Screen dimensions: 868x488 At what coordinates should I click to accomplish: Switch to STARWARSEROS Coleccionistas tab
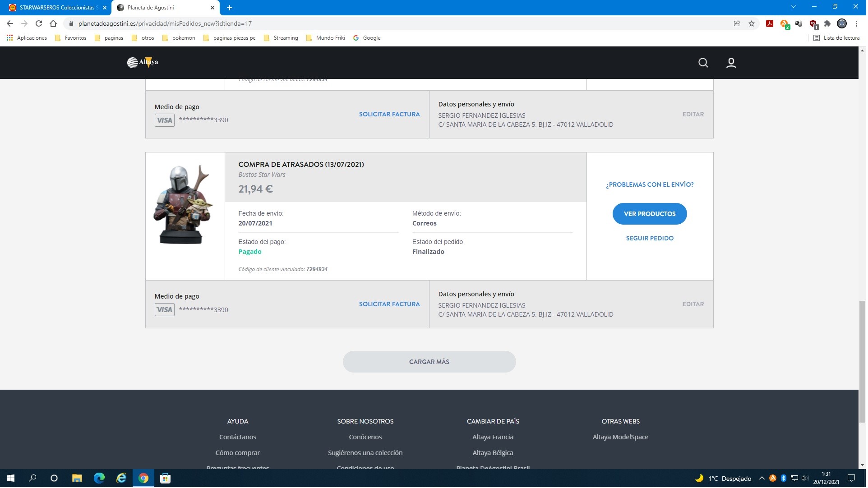(x=57, y=8)
